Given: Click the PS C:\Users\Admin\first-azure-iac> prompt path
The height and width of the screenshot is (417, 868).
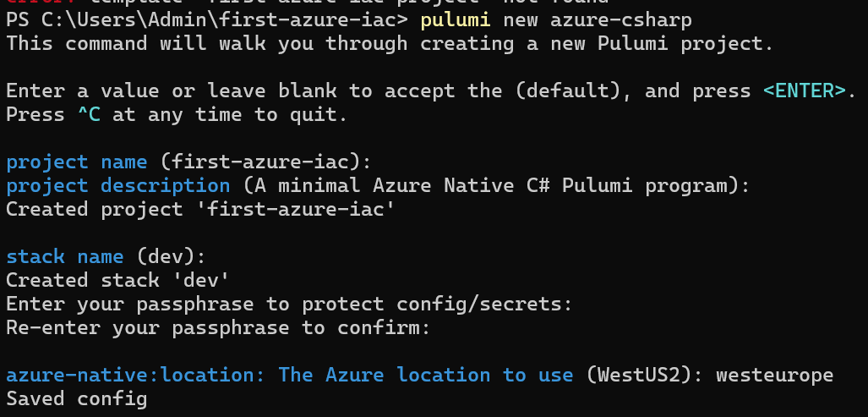Looking at the screenshot, I should [207, 20].
